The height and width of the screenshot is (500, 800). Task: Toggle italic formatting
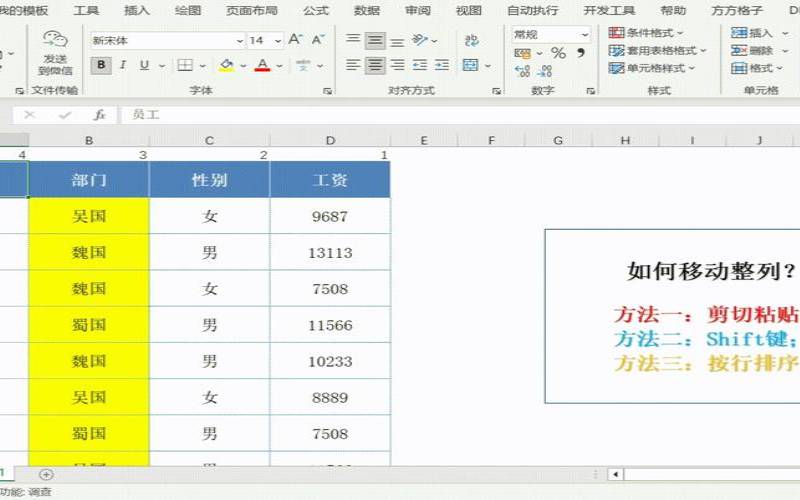(123, 65)
